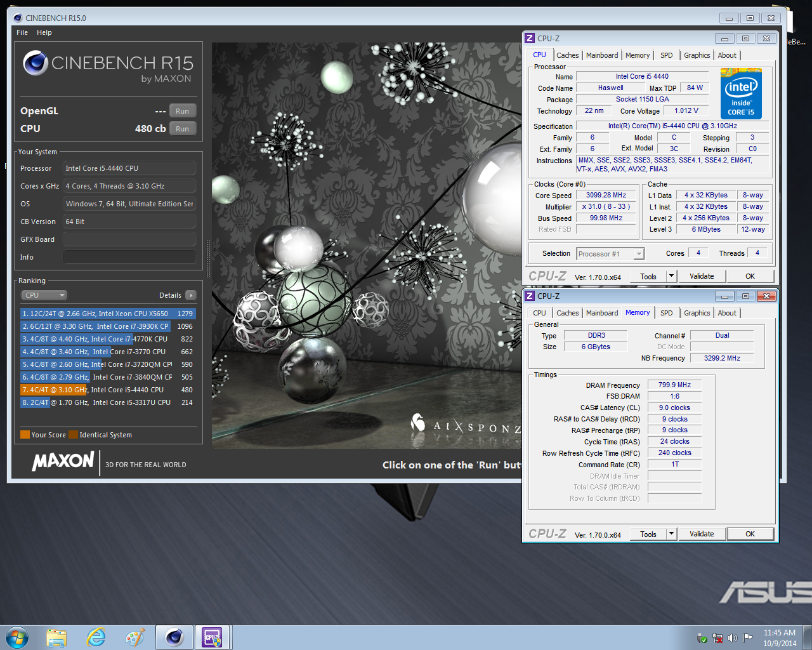The image size is (812, 650).
Task: Expand Tools dropdown arrow in upper CPU-Z
Action: point(671,276)
